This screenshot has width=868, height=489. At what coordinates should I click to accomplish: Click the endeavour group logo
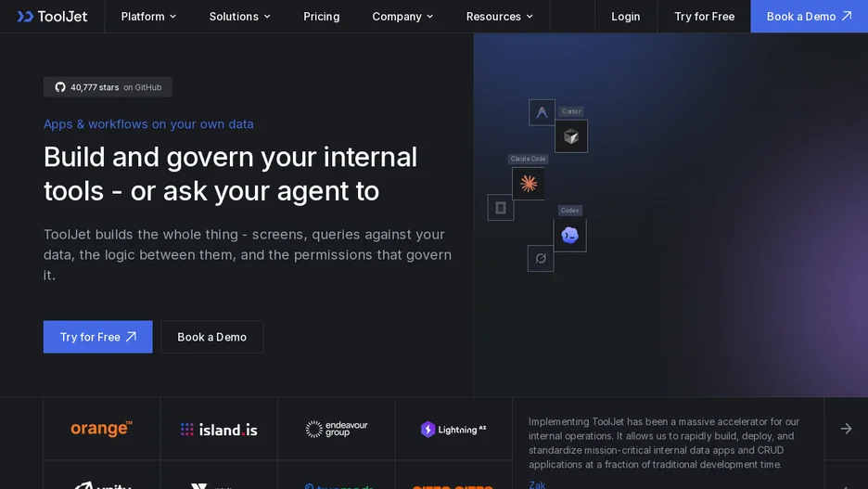click(337, 429)
